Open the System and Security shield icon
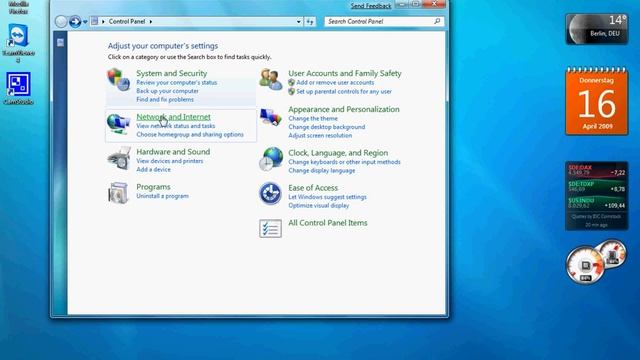This screenshot has width=640, height=360. 118,80
